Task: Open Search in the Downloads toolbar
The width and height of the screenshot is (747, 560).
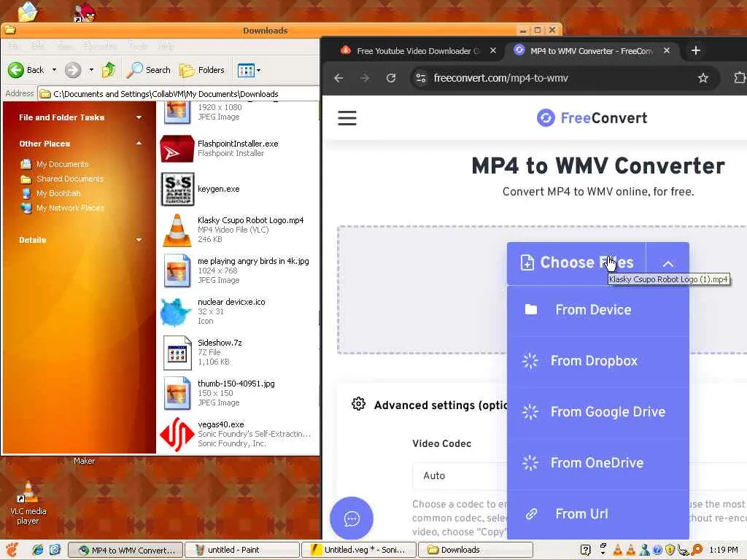Action: tap(148, 70)
